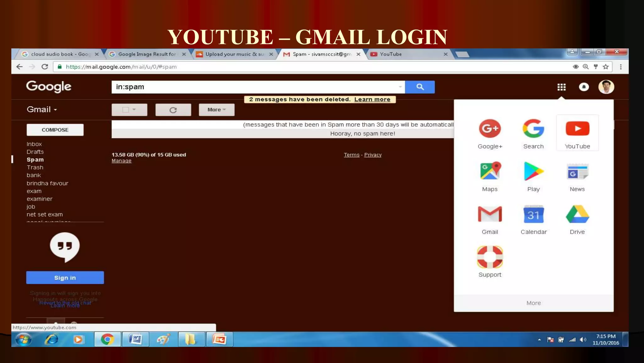This screenshot has height=363, width=644.
Task: Toggle the Google apps grid launcher
Action: coord(561,87)
